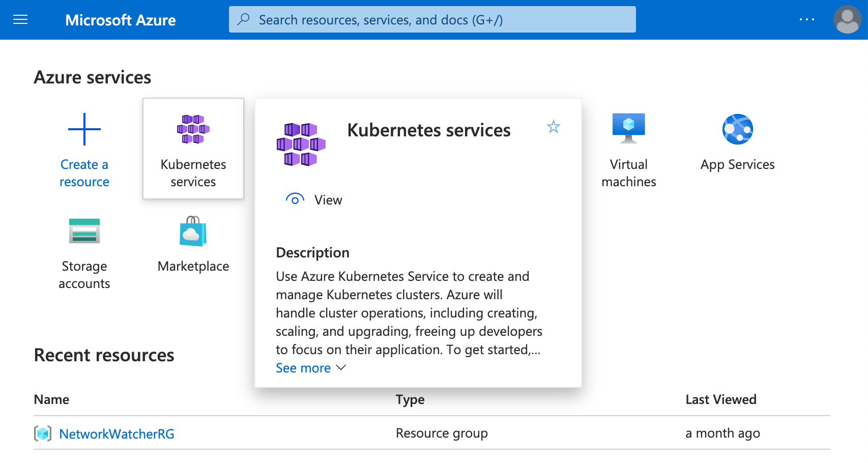This screenshot has width=868, height=463.
Task: Click the magnifier icon in search bar
Action: point(244,19)
